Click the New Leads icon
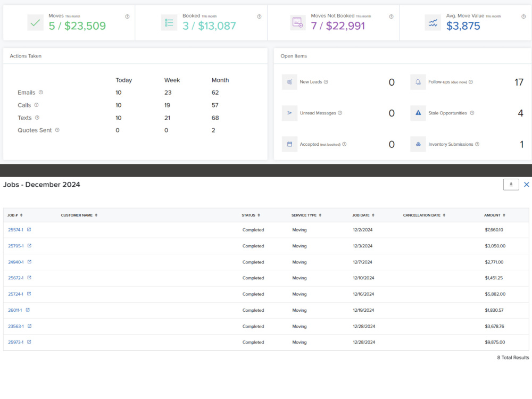The height and width of the screenshot is (399, 532). [289, 82]
